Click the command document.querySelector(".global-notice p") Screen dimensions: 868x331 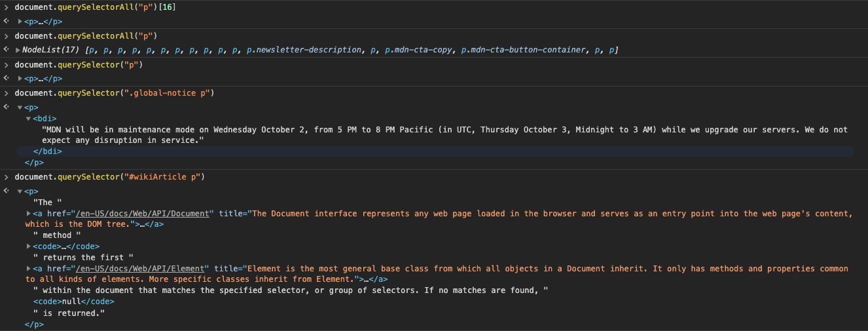[115, 93]
